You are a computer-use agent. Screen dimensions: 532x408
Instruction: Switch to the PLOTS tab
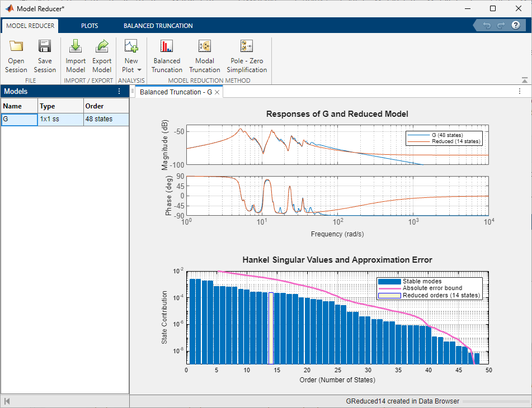pos(89,26)
